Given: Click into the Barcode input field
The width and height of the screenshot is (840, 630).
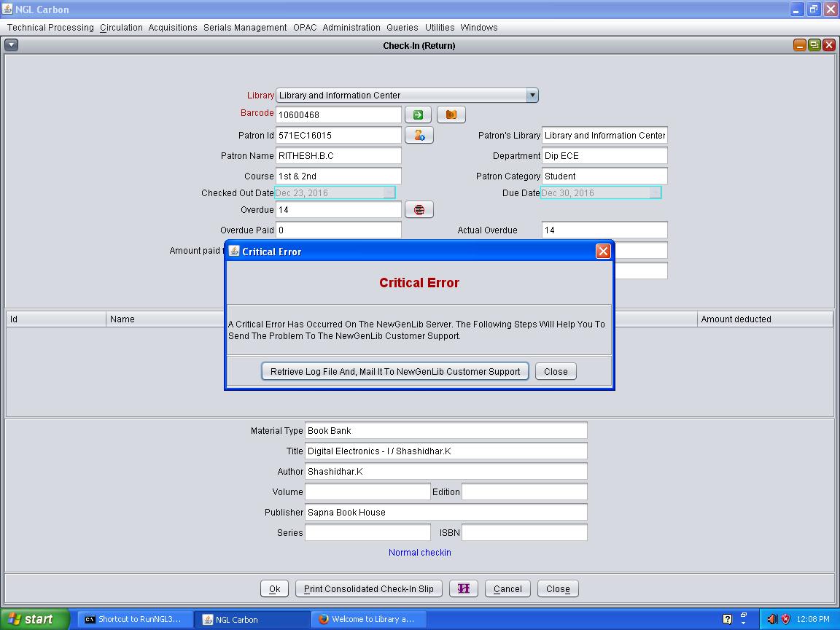Looking at the screenshot, I should pyautogui.click(x=338, y=114).
